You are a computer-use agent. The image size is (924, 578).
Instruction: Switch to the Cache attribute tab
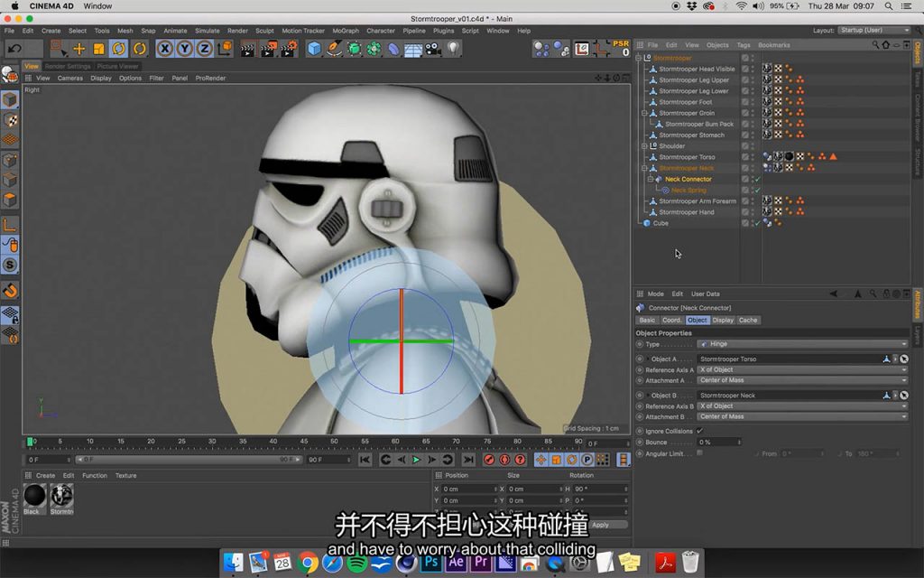pos(748,321)
